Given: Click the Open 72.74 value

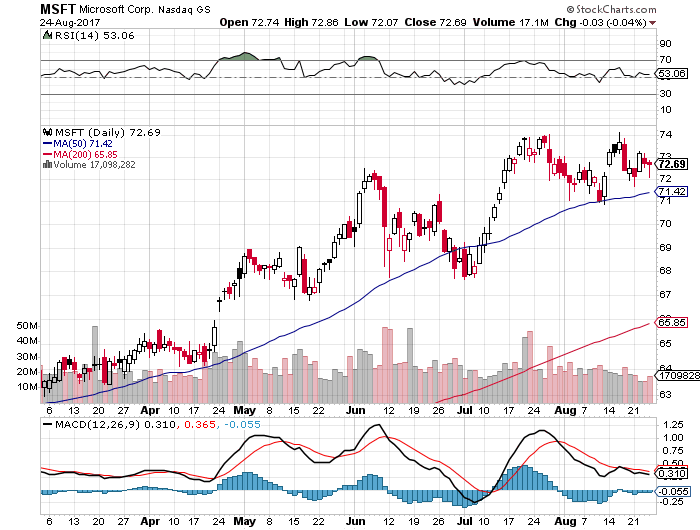Looking at the screenshot, I should 248,22.
